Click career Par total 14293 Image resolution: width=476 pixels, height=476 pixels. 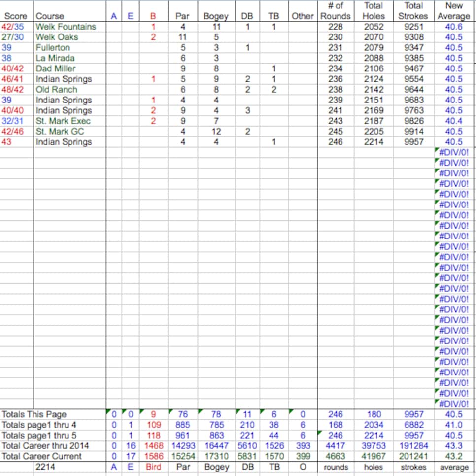183,445
